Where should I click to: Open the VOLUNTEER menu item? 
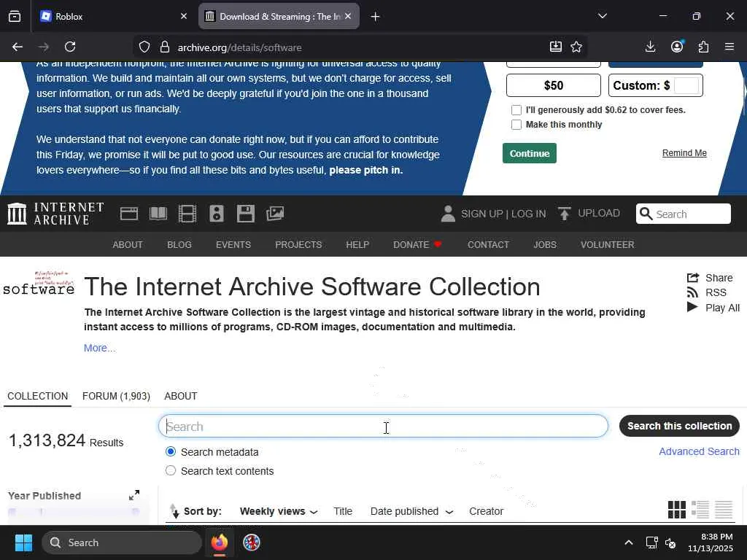[607, 245]
